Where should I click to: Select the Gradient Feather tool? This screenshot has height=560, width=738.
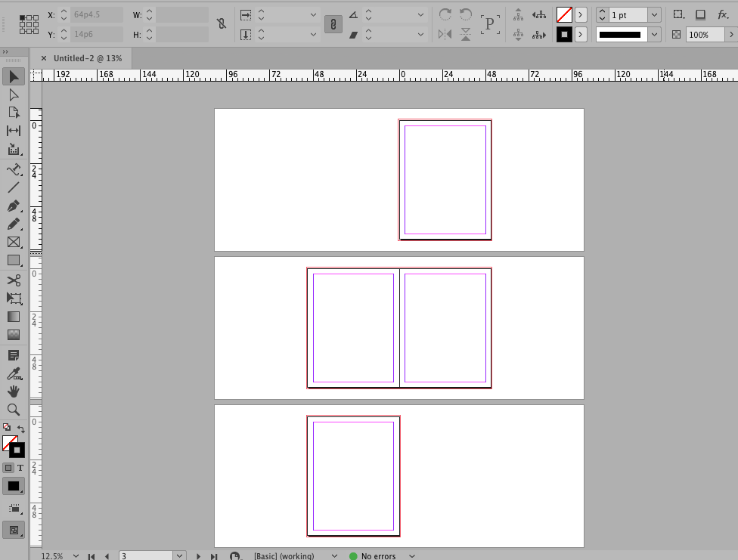[14, 335]
